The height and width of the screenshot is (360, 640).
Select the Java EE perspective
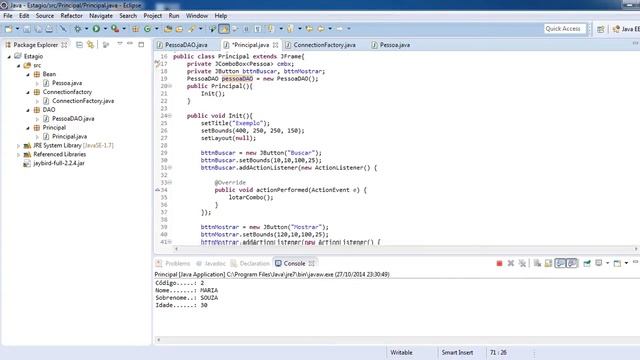tap(626, 29)
